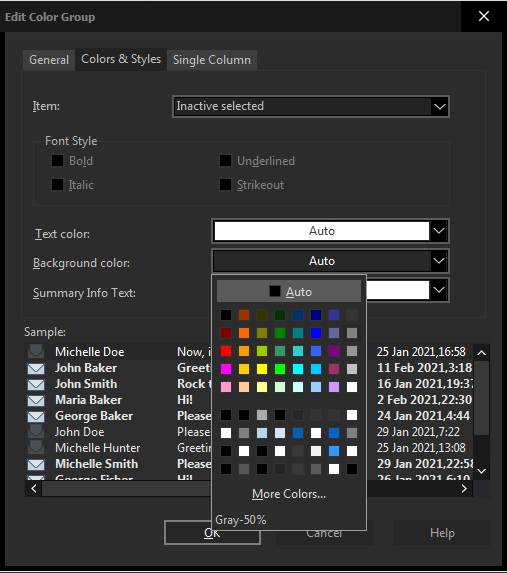This screenshot has height=573, width=507.
Task: Enable the Bold font style checkbox
Action: click(57, 160)
